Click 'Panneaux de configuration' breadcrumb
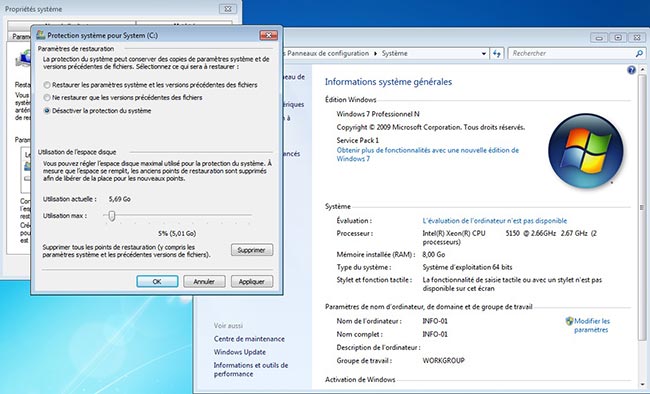This screenshot has width=650, height=394. [327, 54]
